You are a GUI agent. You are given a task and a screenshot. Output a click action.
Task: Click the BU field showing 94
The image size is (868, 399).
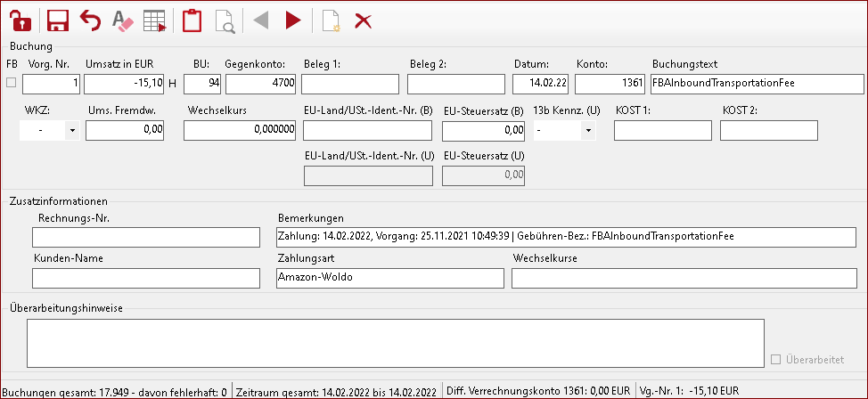tap(202, 84)
